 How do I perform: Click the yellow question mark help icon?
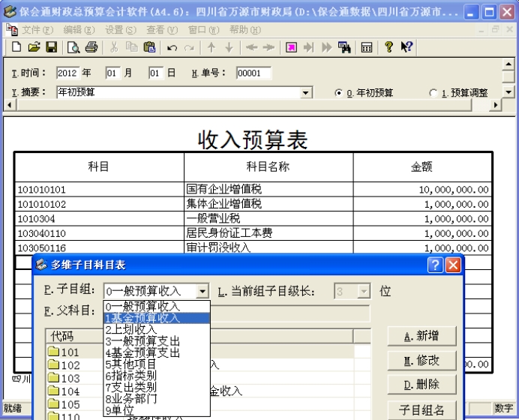(x=388, y=47)
